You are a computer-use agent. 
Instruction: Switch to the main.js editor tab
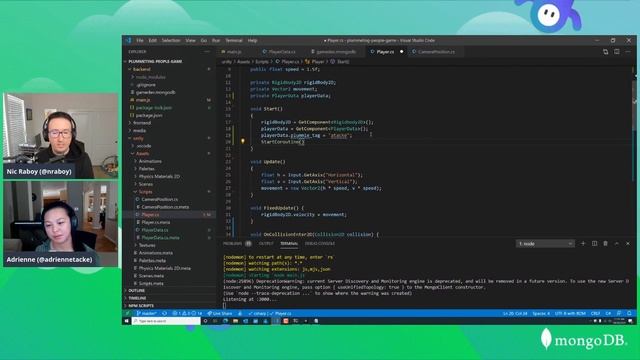pyautogui.click(x=233, y=52)
